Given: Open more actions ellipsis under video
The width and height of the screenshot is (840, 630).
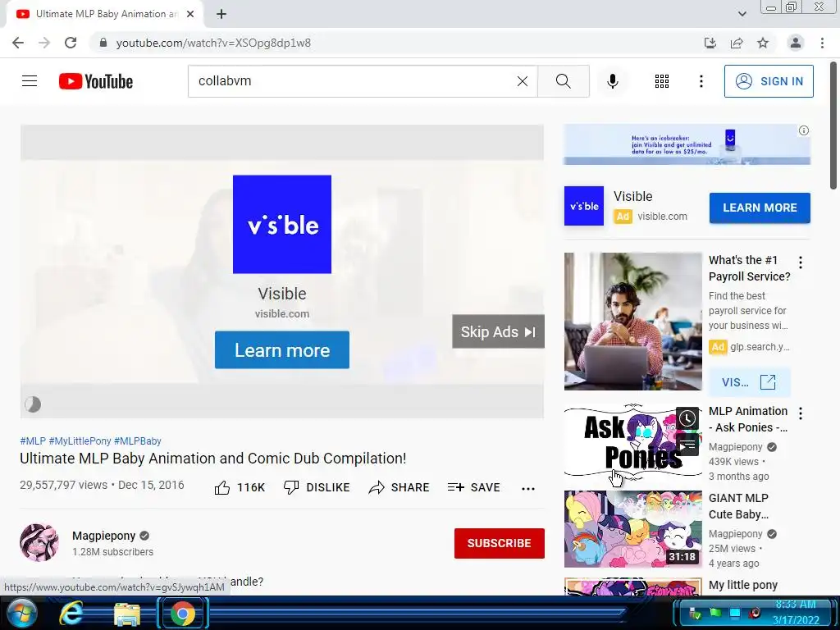Looking at the screenshot, I should [528, 489].
